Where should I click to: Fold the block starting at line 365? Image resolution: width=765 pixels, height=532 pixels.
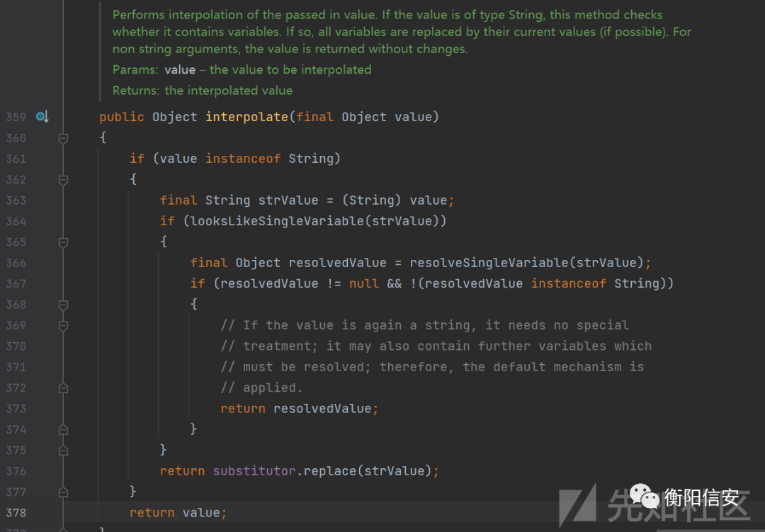[x=63, y=242]
